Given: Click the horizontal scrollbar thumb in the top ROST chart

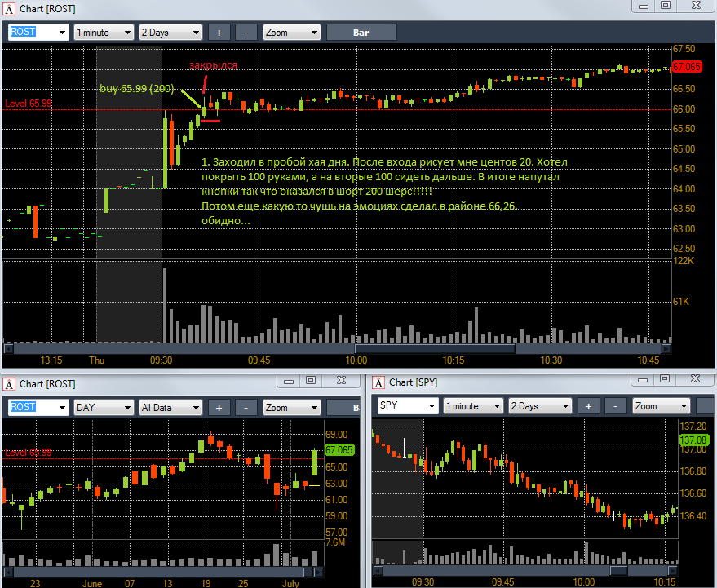Looking at the screenshot, I should point(436,349).
